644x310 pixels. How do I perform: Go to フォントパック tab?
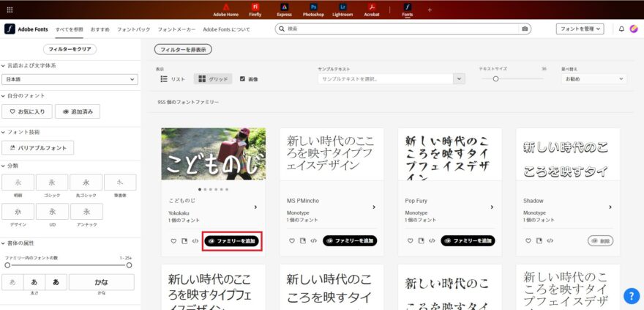pos(133,29)
